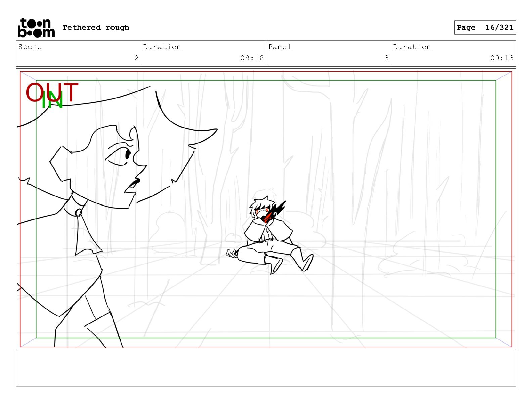Click the 'Scene' header label

[30, 47]
